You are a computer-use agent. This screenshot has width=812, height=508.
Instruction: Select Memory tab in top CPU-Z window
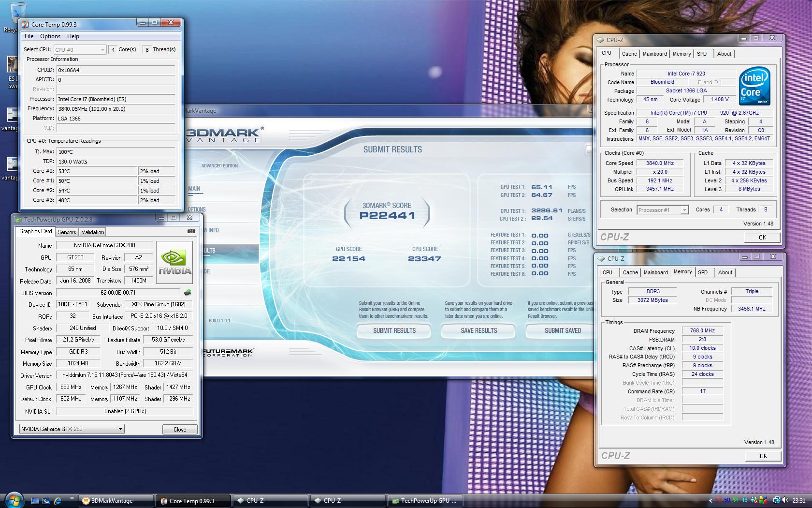click(x=681, y=54)
